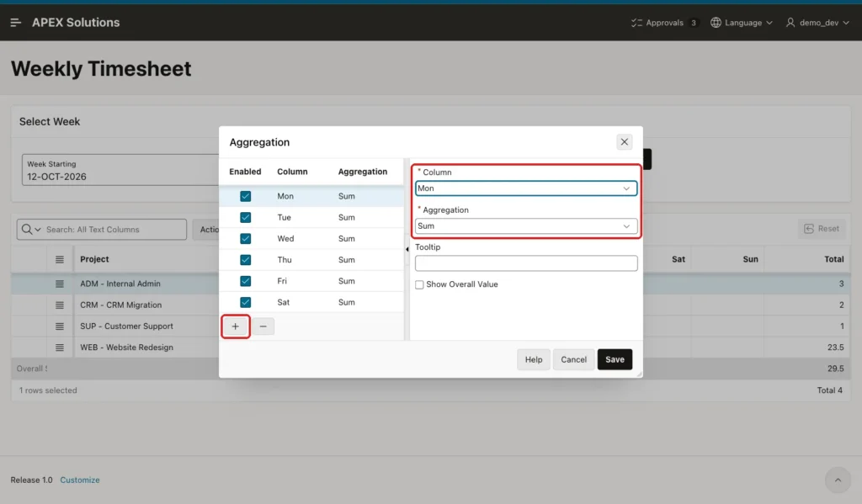
Task: Open the hamburger navigation menu
Action: pyautogui.click(x=15, y=23)
